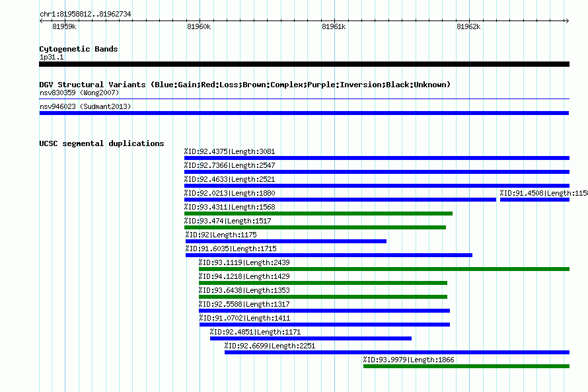Image resolution: width=588 pixels, height=392 pixels.
Task: Click the green bar for Length:2439 duplication
Action: 385,269
